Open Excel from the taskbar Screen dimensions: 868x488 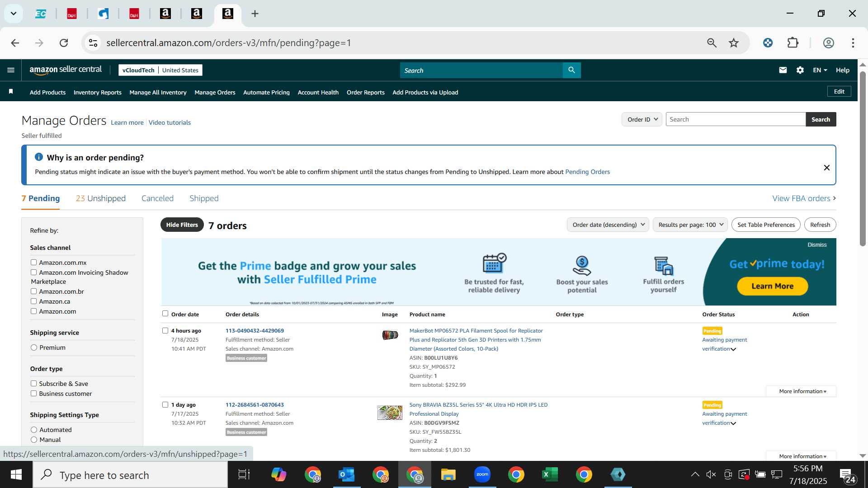click(550, 474)
